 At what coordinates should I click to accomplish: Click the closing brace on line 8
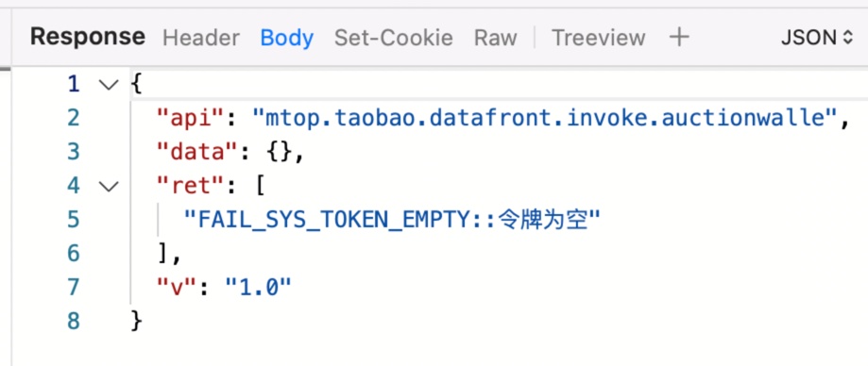[x=137, y=322]
